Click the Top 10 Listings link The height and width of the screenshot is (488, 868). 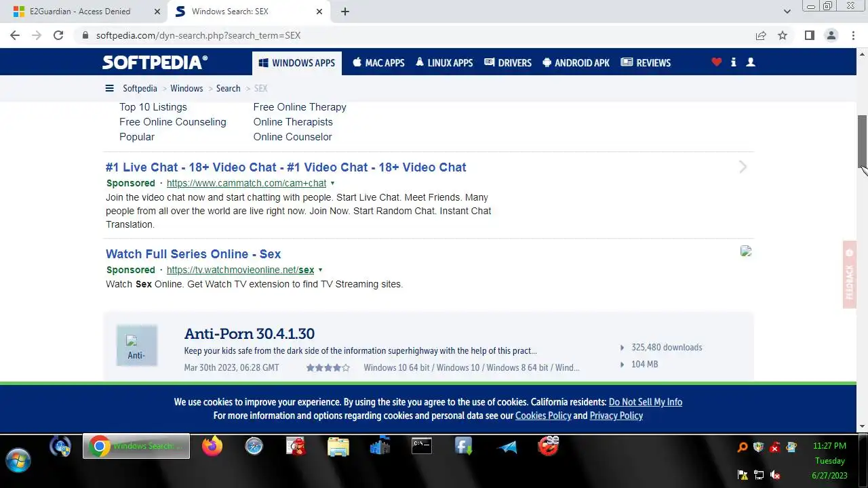[x=153, y=107]
